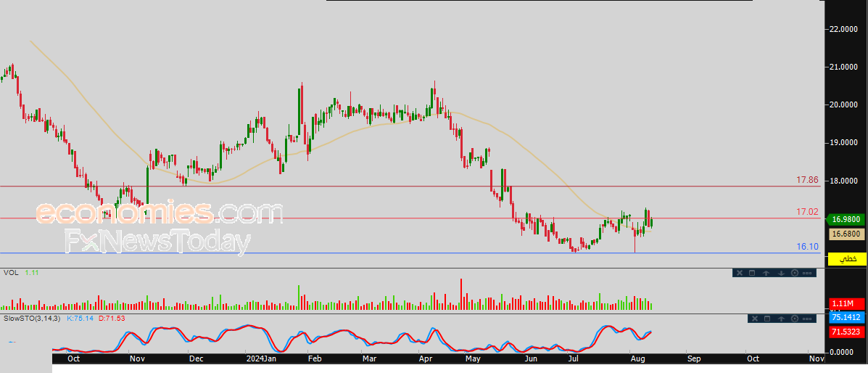Click the 71.5323 stochastic D value label
This screenshot has width=868, height=373.
[846, 332]
